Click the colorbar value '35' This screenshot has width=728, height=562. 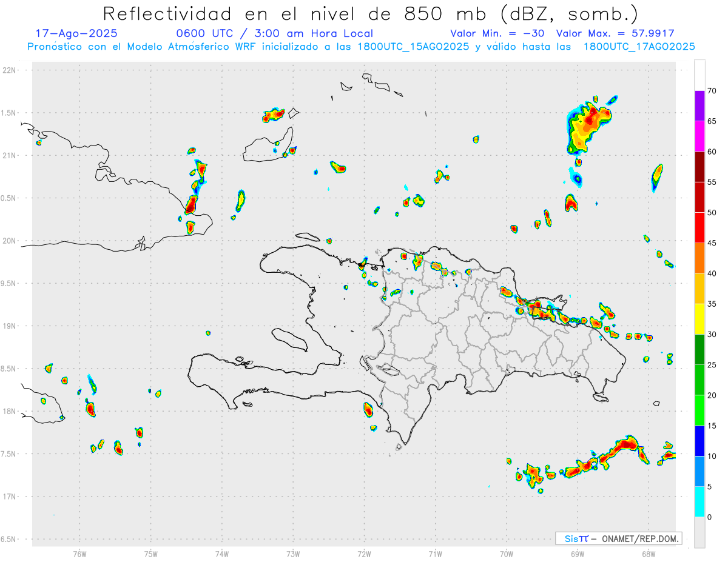[712, 304]
